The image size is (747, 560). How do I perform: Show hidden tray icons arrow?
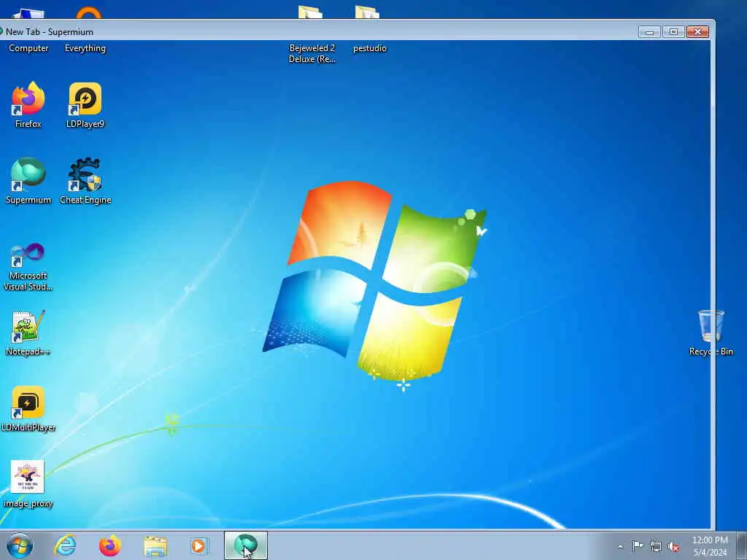click(x=620, y=546)
